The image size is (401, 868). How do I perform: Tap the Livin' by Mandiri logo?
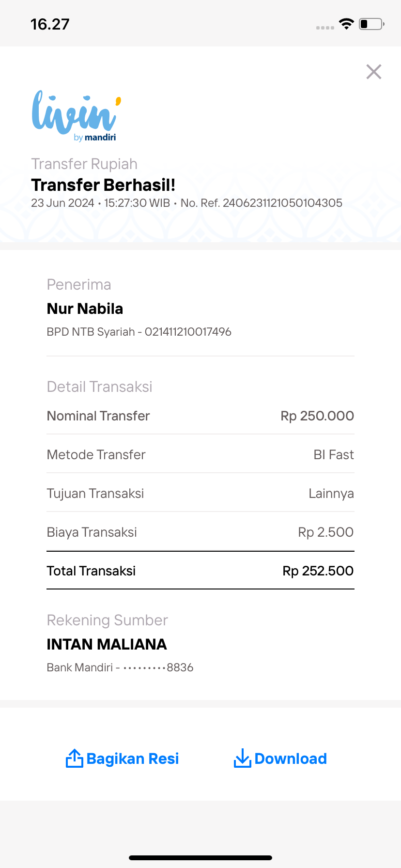(x=77, y=116)
